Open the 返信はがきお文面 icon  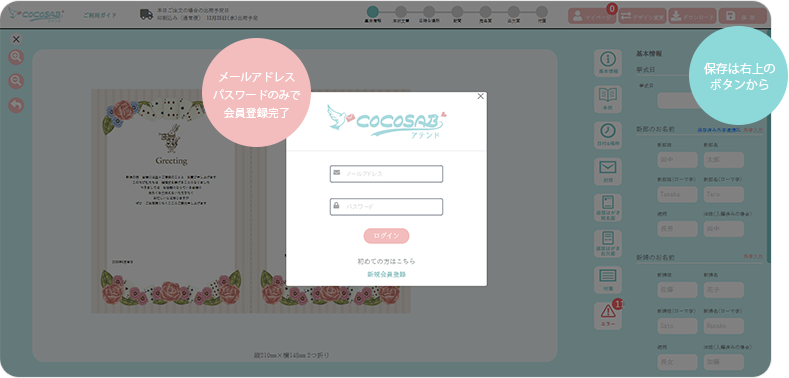[608, 244]
